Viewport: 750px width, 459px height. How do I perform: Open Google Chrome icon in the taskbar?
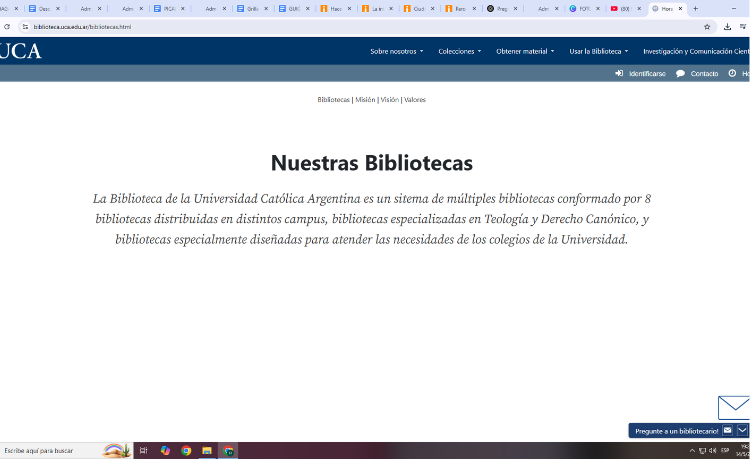186,450
